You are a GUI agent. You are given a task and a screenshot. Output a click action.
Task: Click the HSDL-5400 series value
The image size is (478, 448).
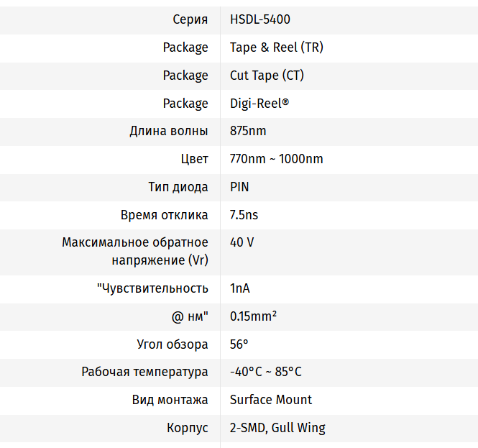259,19
